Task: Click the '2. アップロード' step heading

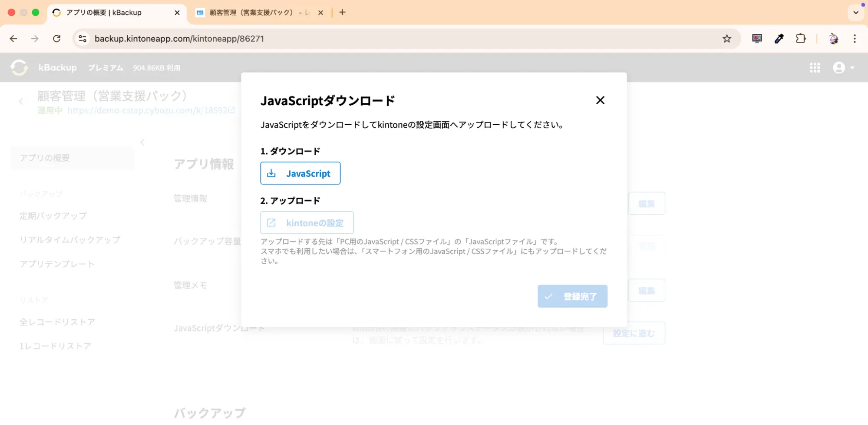Action: coord(290,201)
